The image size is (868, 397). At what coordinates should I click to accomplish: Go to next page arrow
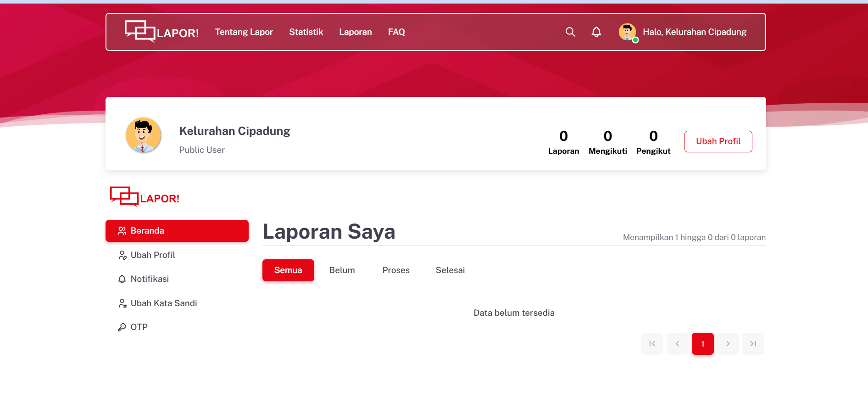(x=728, y=344)
